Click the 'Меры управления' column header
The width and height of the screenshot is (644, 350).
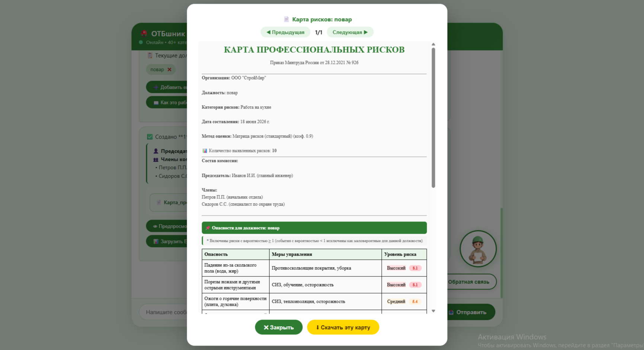tap(326, 254)
